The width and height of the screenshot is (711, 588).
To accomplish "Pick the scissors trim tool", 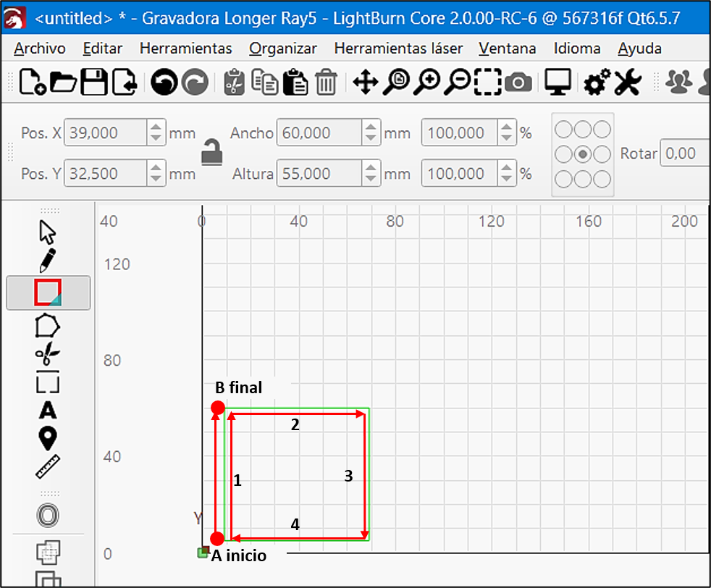I will point(48,354).
